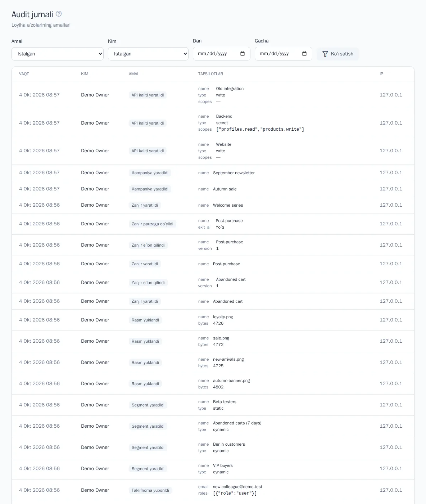Click the bytes value 4726
Image resolution: width=426 pixels, height=504 pixels.
[218, 323]
